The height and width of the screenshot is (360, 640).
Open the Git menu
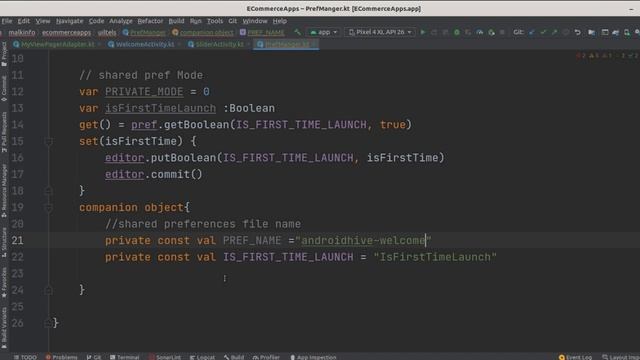click(232, 21)
